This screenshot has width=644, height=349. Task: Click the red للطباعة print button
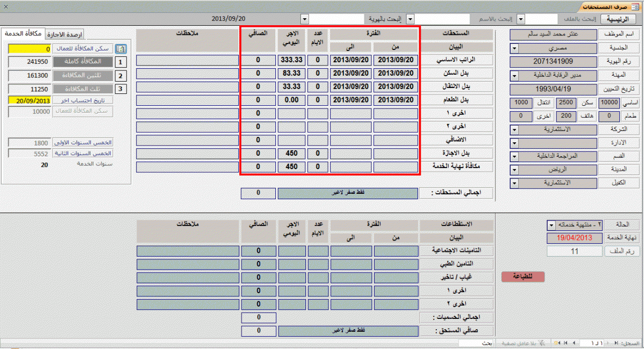pyautogui.click(x=523, y=277)
